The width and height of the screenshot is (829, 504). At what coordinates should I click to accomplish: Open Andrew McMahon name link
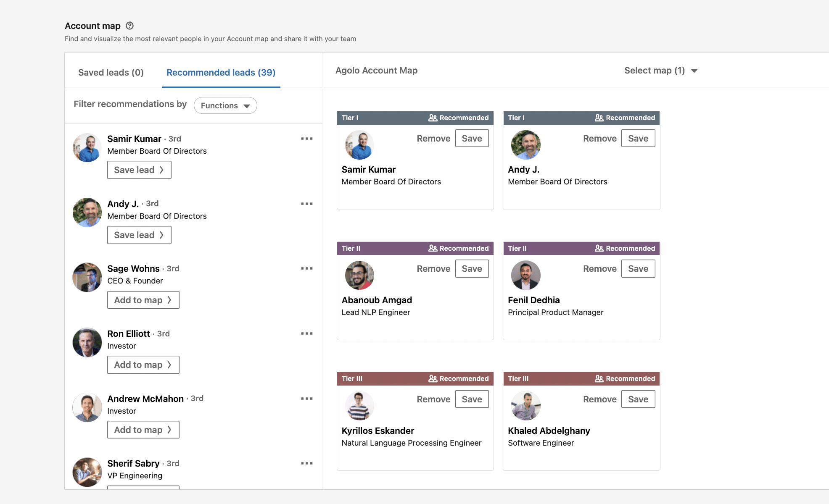(145, 399)
